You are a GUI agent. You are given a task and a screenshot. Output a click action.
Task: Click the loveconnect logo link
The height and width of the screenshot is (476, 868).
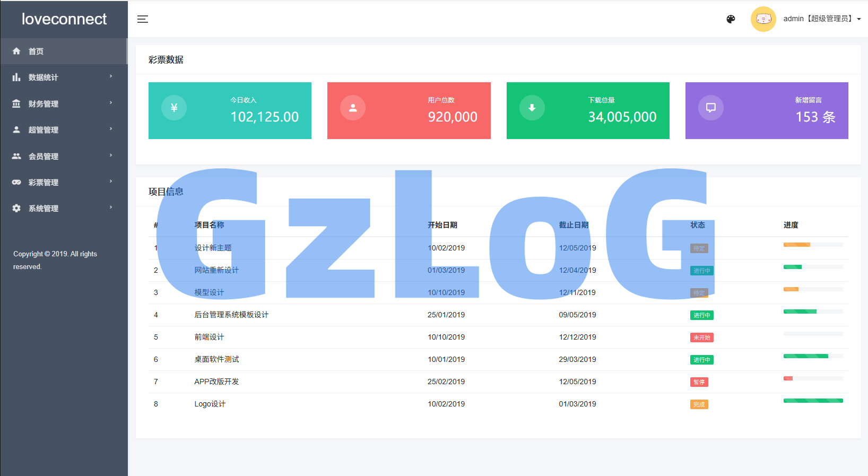64,19
